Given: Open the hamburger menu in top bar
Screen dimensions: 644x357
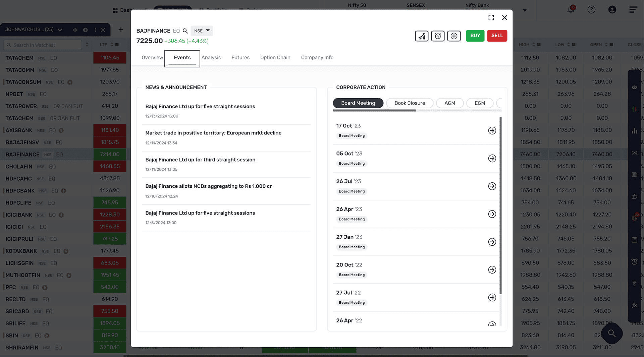Looking at the screenshot, I should (x=633, y=9).
